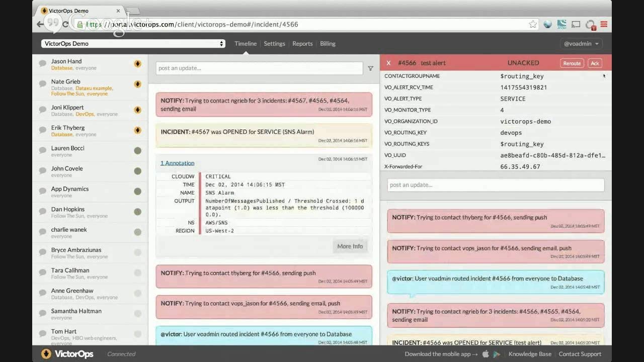Click Jason Hand's orange on-call status badge
Image resolution: width=644 pixels, height=362 pixels.
coord(137,64)
